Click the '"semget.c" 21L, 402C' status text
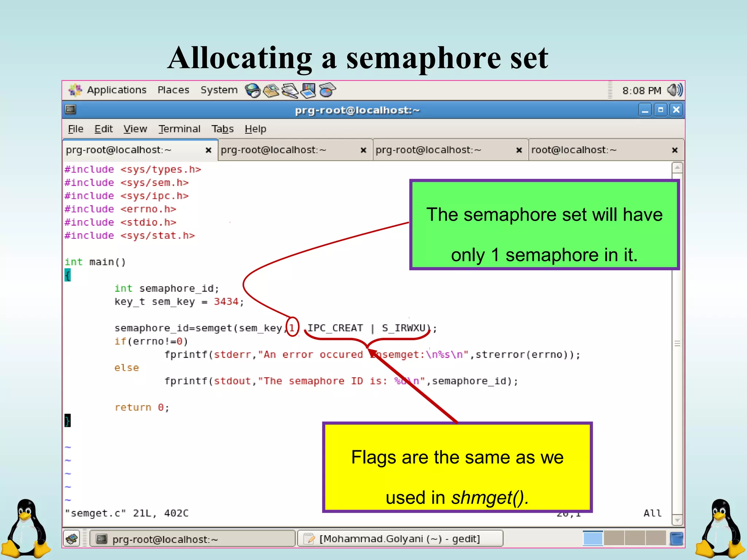The image size is (747, 560). (x=127, y=513)
